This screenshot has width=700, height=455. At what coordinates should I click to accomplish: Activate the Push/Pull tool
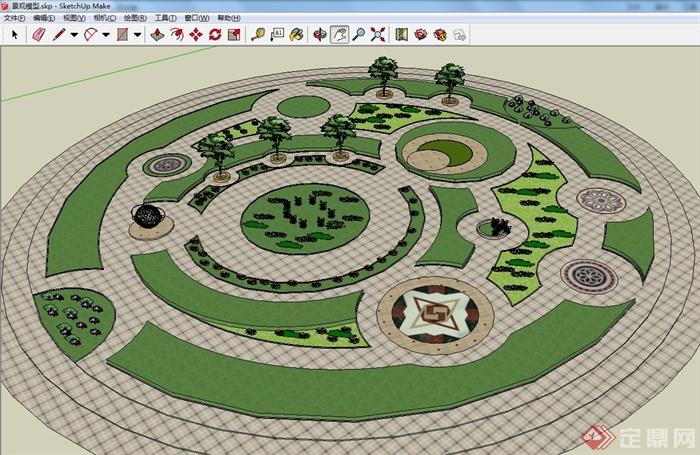(x=157, y=34)
